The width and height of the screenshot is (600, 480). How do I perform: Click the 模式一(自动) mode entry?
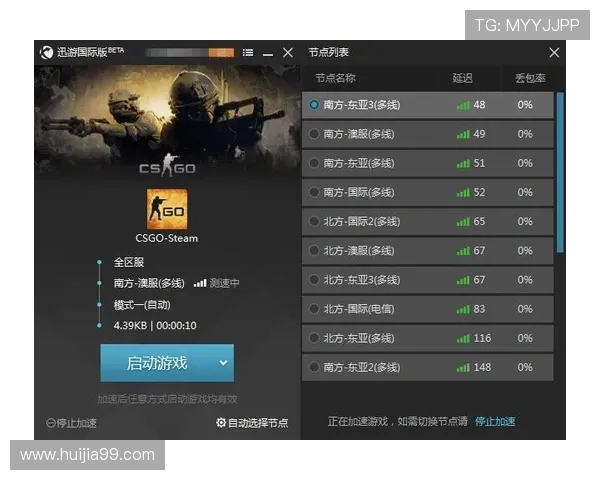(x=142, y=305)
